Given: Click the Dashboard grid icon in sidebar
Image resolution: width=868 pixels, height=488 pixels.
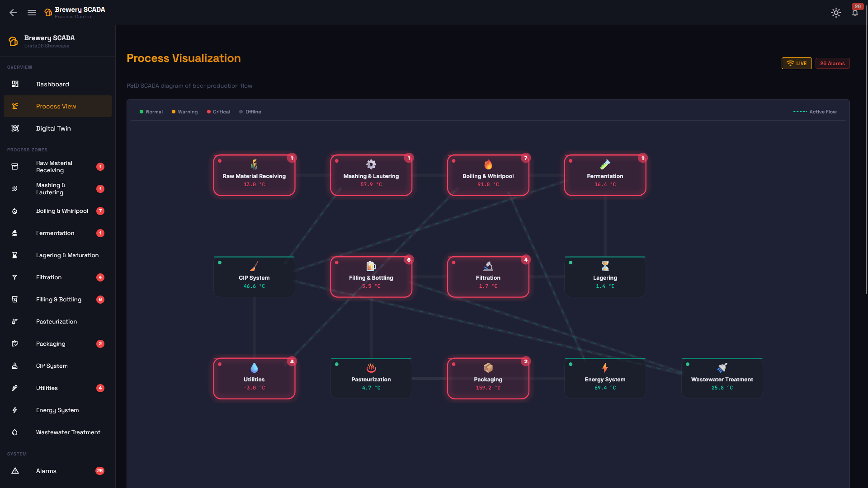Looking at the screenshot, I should point(15,84).
